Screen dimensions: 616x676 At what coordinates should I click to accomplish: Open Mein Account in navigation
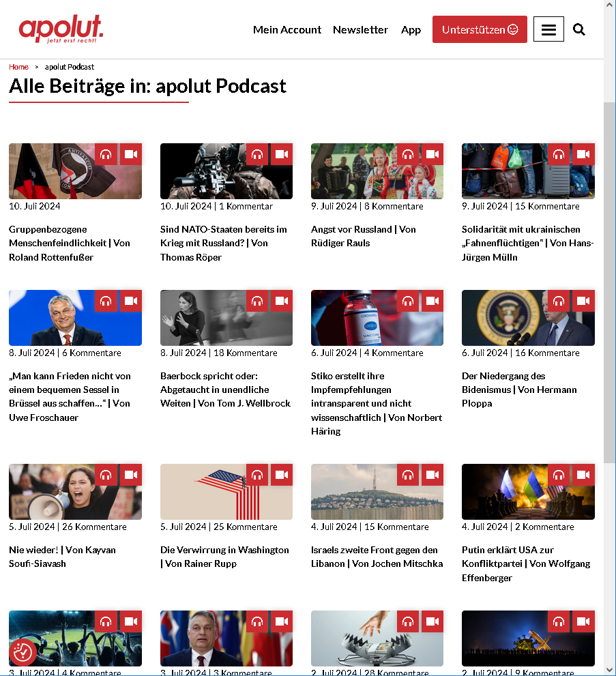point(287,30)
